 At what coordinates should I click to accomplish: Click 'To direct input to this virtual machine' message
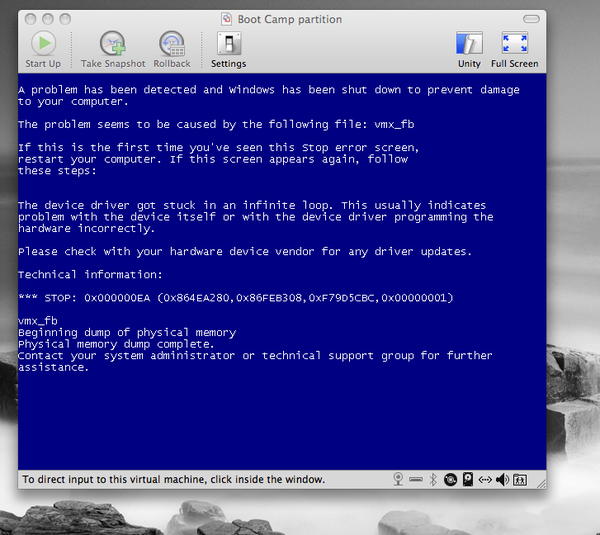click(173, 479)
